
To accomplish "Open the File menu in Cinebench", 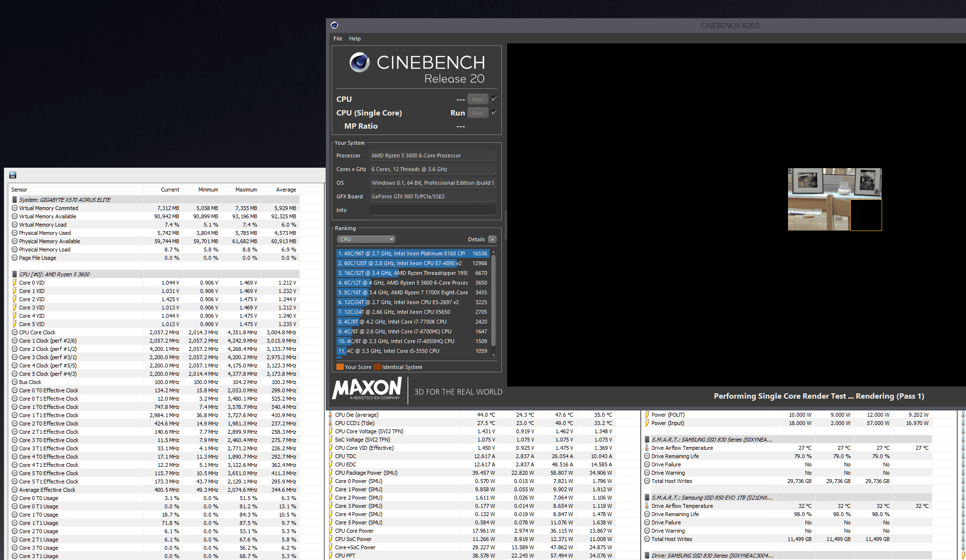I will 337,39.
